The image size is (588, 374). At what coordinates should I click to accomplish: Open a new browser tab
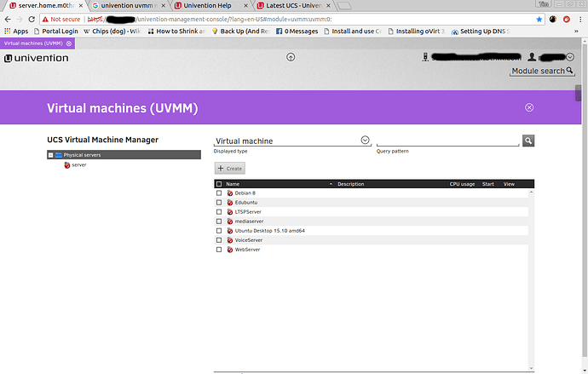coord(344,6)
